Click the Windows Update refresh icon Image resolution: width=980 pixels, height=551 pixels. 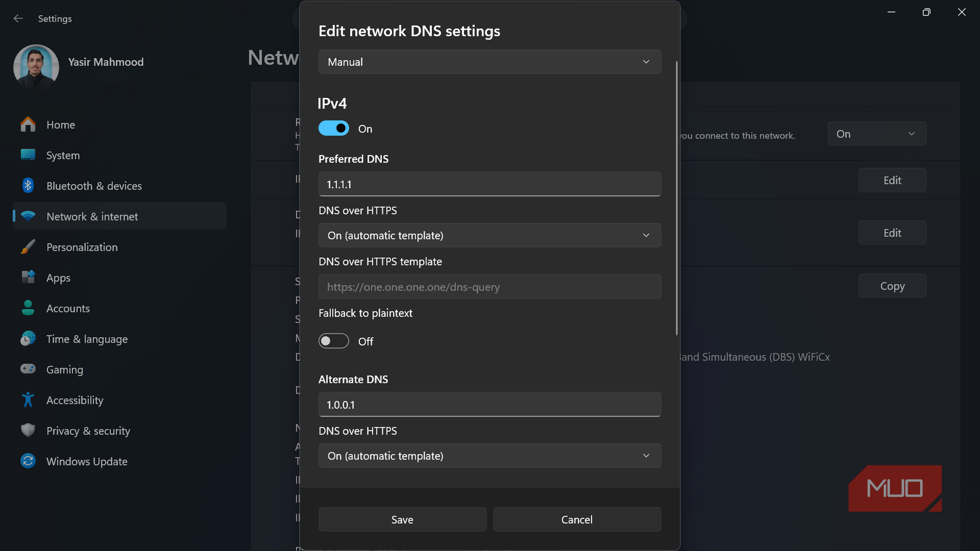[28, 461]
